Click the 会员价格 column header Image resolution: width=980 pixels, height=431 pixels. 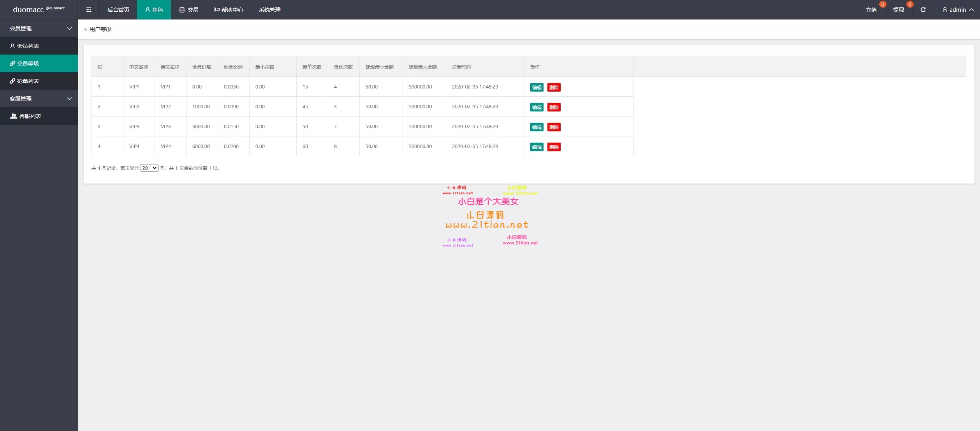(x=202, y=67)
